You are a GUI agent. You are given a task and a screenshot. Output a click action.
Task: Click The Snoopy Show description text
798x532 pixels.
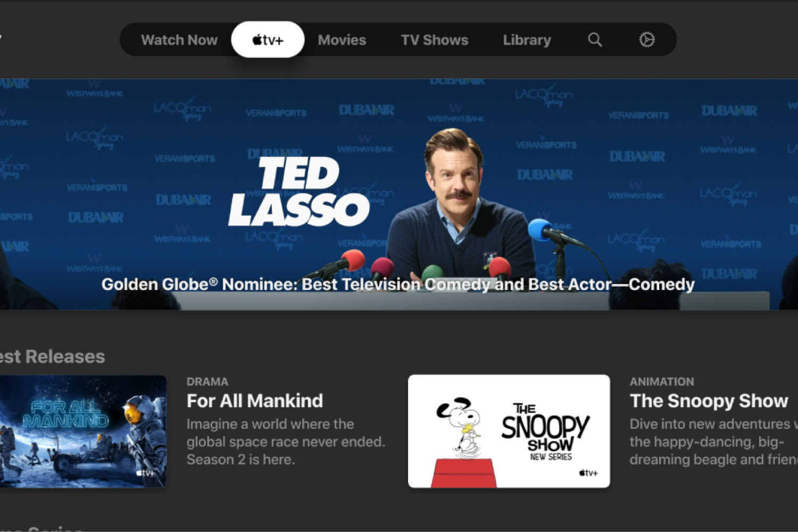tap(714, 442)
